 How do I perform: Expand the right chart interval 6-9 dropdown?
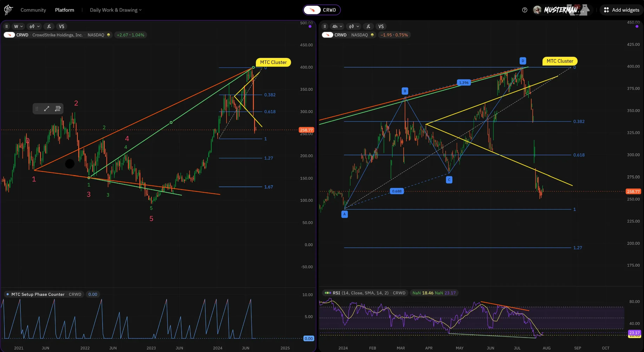tap(353, 26)
